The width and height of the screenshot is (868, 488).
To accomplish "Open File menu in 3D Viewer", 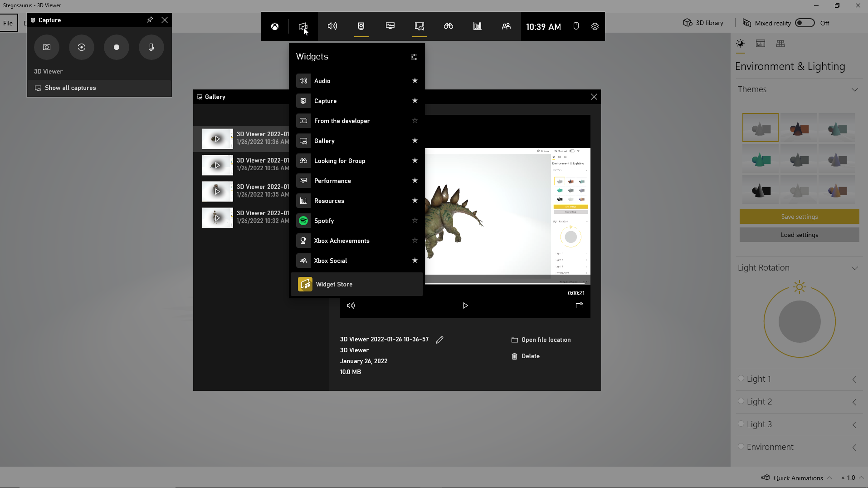I will [x=8, y=23].
